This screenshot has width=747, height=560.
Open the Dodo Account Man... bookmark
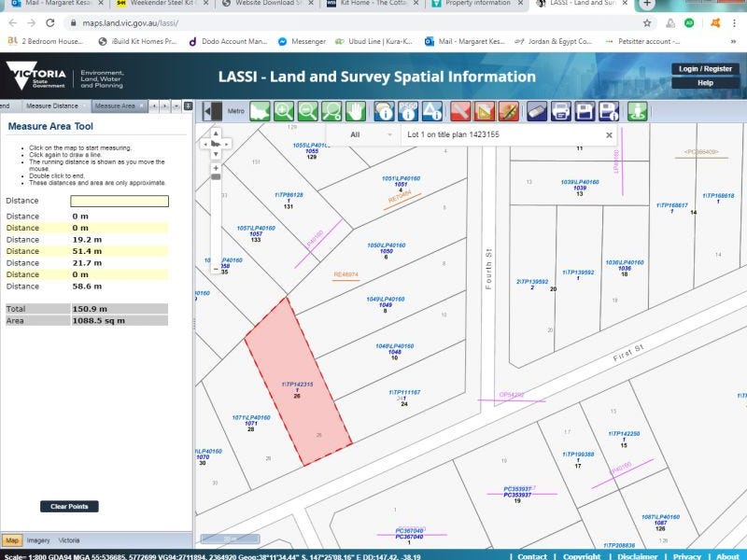coord(228,41)
